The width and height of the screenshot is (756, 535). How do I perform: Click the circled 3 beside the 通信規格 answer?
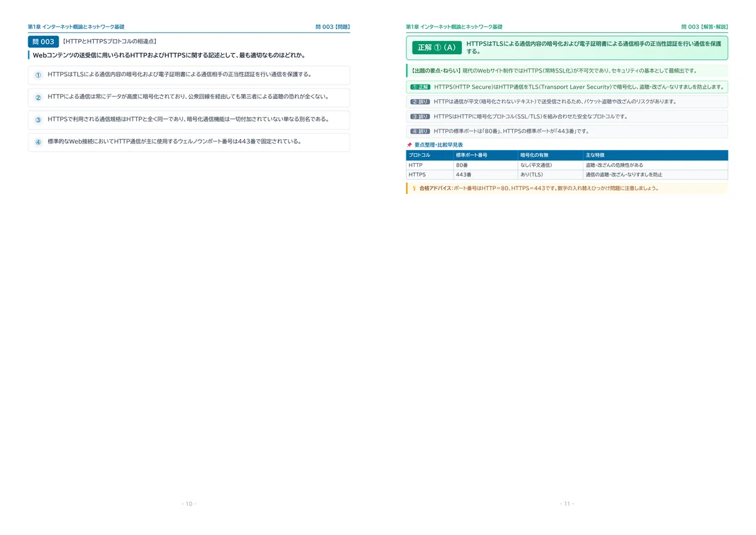(38, 120)
